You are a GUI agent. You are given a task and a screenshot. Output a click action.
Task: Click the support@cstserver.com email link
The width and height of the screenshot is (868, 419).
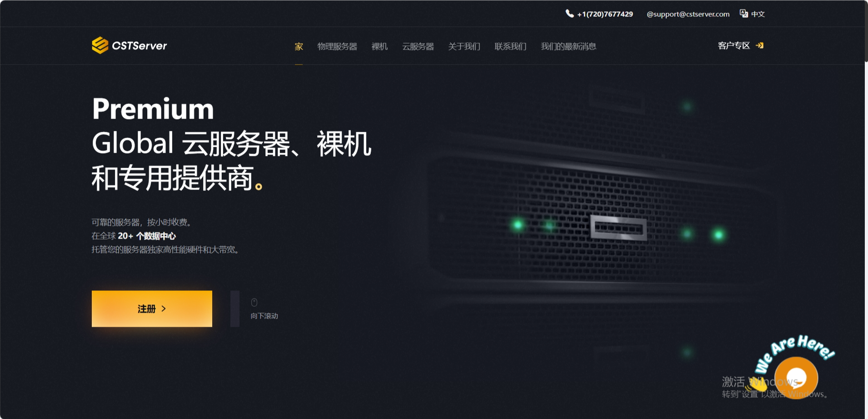point(688,14)
